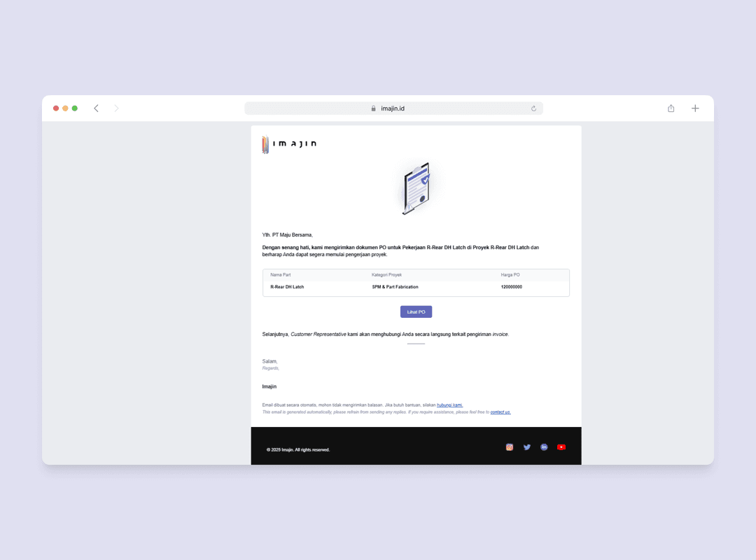Visit Imajin's Twitter profile from footer

coord(527,447)
